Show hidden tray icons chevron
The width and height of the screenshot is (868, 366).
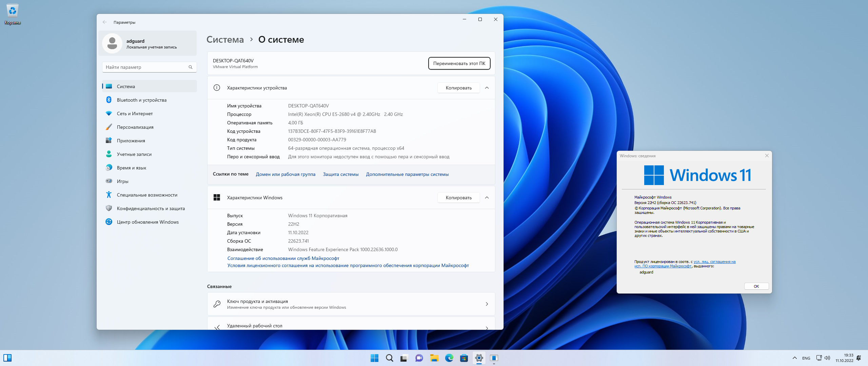coord(794,358)
